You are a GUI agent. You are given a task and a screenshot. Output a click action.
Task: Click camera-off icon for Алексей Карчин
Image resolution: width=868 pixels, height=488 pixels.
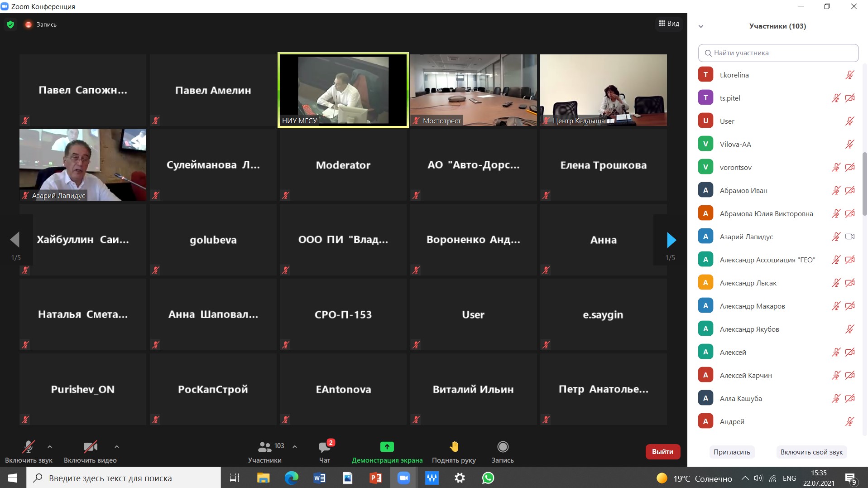[x=850, y=375]
